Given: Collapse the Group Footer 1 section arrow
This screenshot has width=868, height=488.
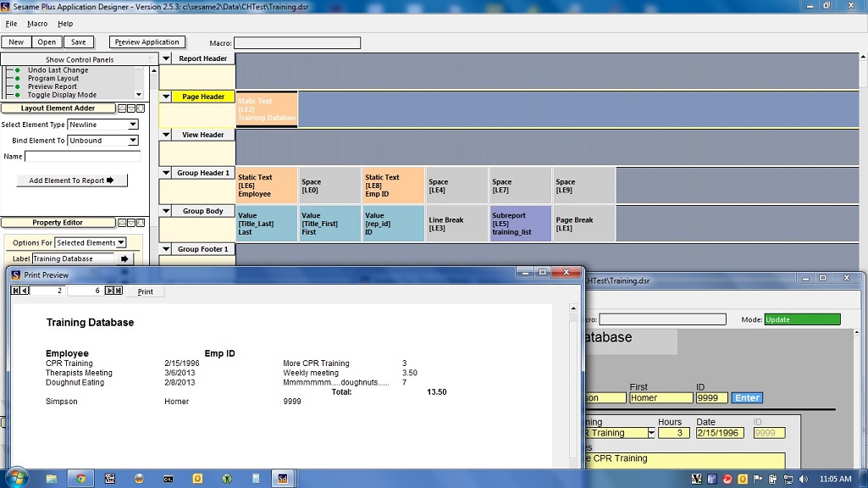Looking at the screenshot, I should (x=165, y=249).
